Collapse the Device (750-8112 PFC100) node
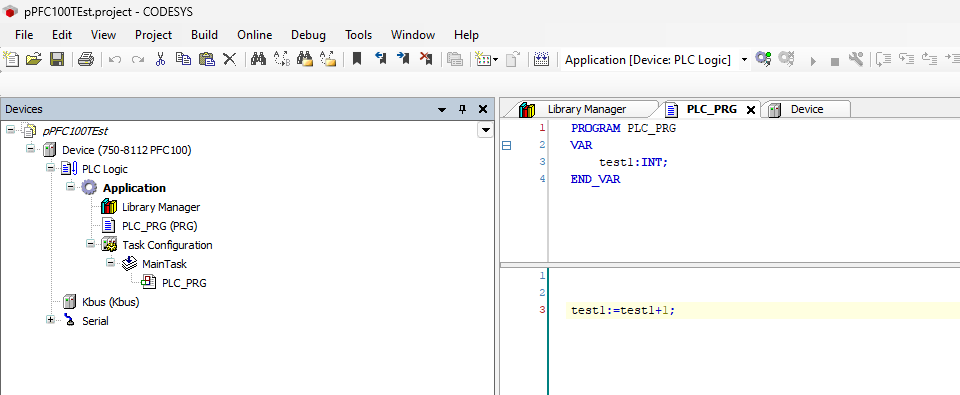 [30, 148]
